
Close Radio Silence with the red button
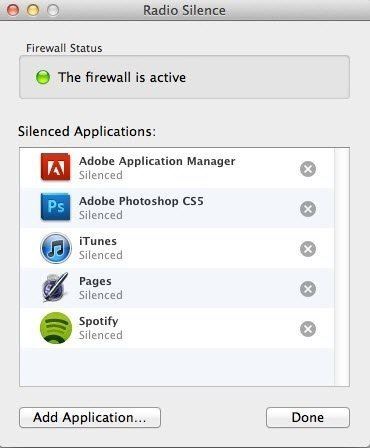pyautogui.click(x=13, y=10)
